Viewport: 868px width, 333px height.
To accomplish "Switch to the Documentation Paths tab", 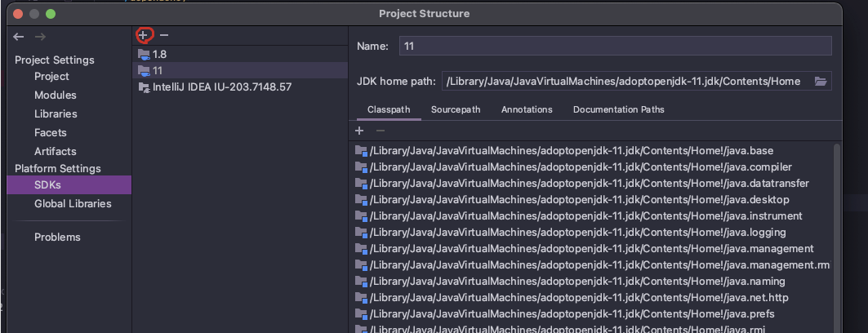I will 618,109.
